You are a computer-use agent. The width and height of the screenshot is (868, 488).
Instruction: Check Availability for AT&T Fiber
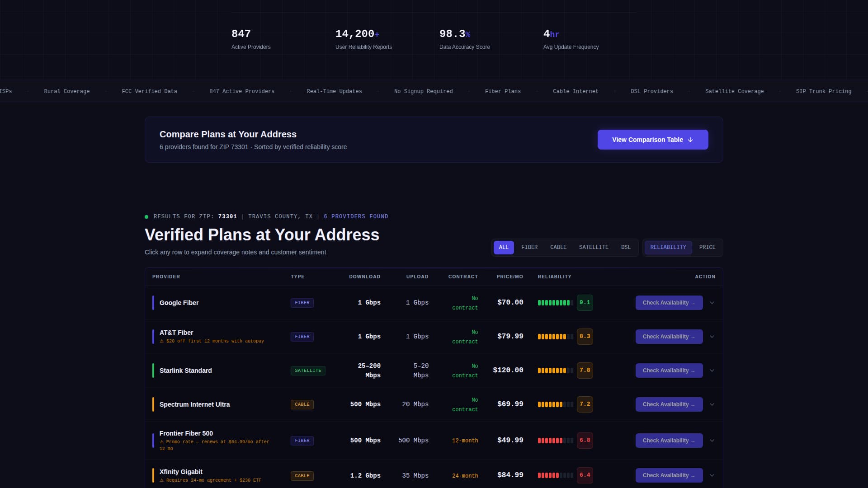point(669,337)
